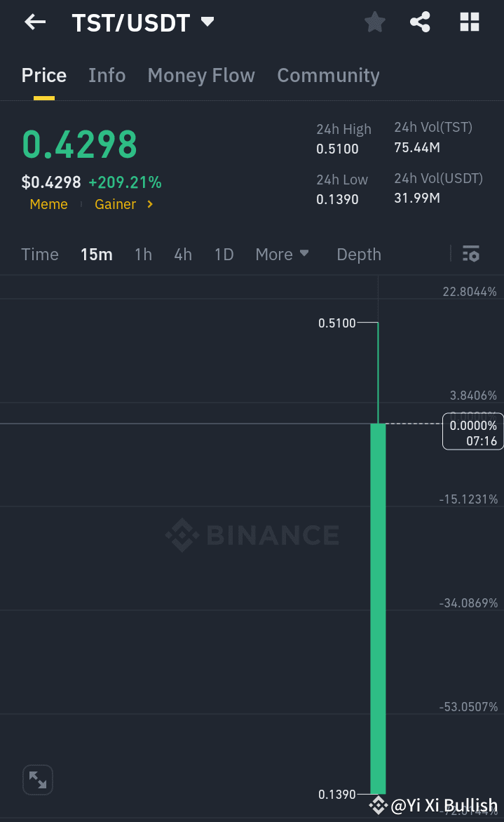The width and height of the screenshot is (504, 822).
Task: Select the 15m interval marker
Action: pyautogui.click(x=97, y=254)
